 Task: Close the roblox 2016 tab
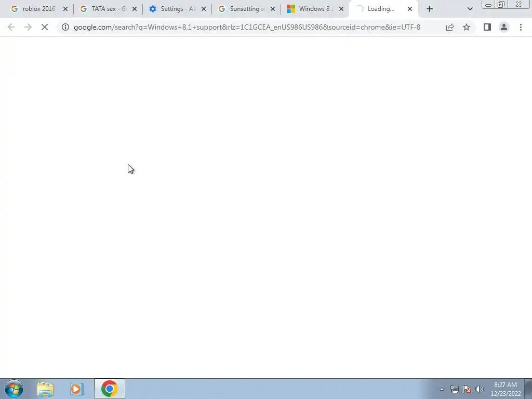tap(65, 9)
